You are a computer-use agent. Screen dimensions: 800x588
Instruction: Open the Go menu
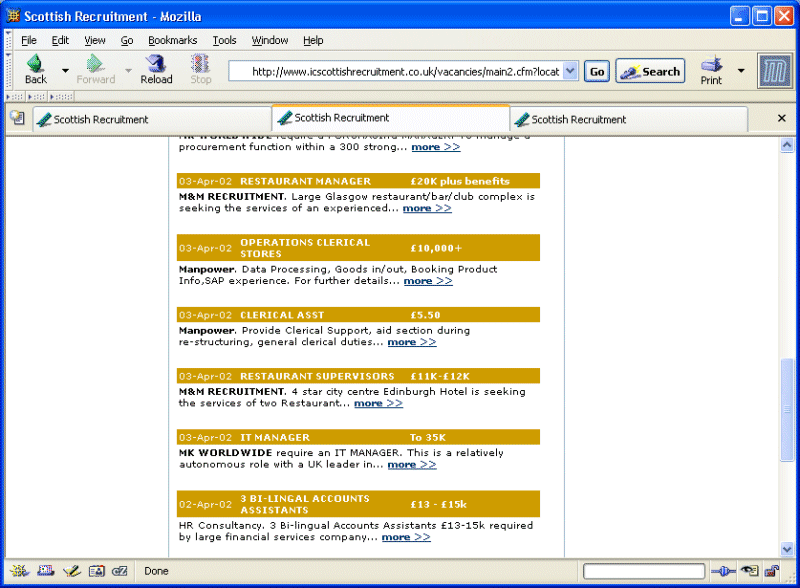coord(127,40)
